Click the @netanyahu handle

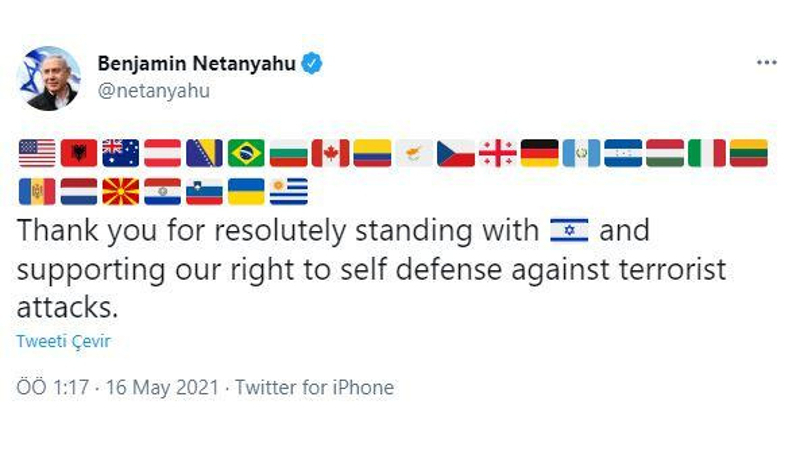coord(153,90)
